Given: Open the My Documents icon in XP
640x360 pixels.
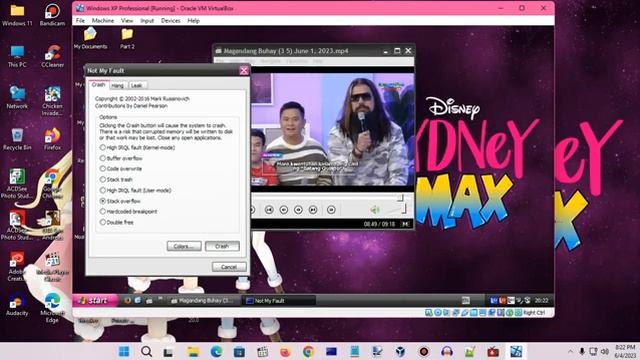Looking at the screenshot, I should click(90, 38).
